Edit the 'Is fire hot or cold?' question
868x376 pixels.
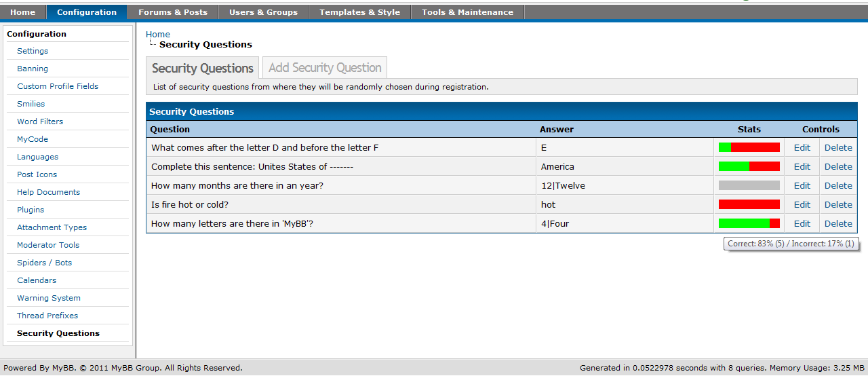coord(802,204)
